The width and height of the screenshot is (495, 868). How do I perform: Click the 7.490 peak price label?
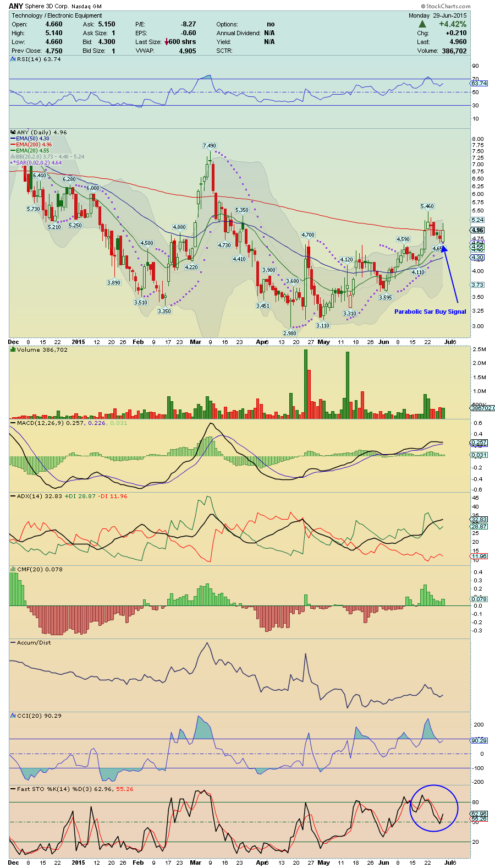(209, 146)
